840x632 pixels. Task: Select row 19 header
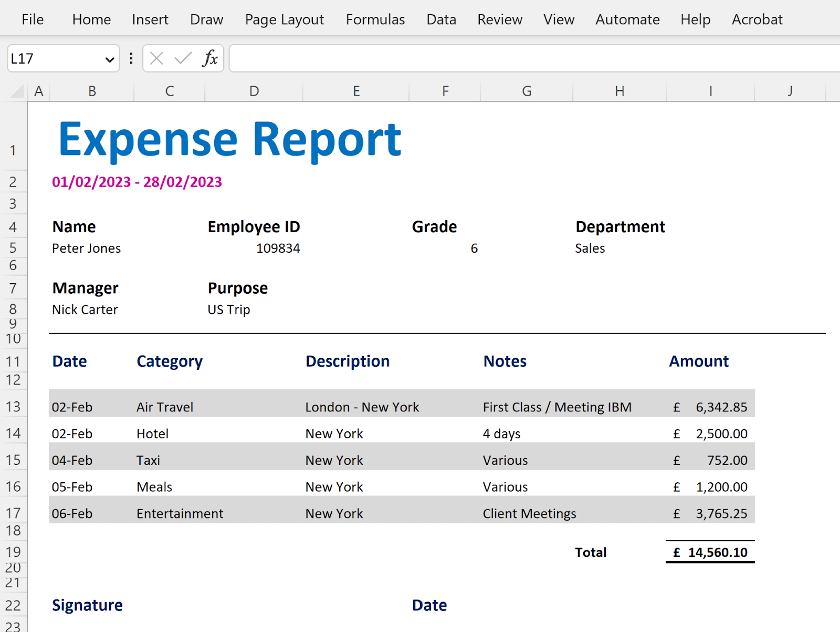pyautogui.click(x=13, y=552)
